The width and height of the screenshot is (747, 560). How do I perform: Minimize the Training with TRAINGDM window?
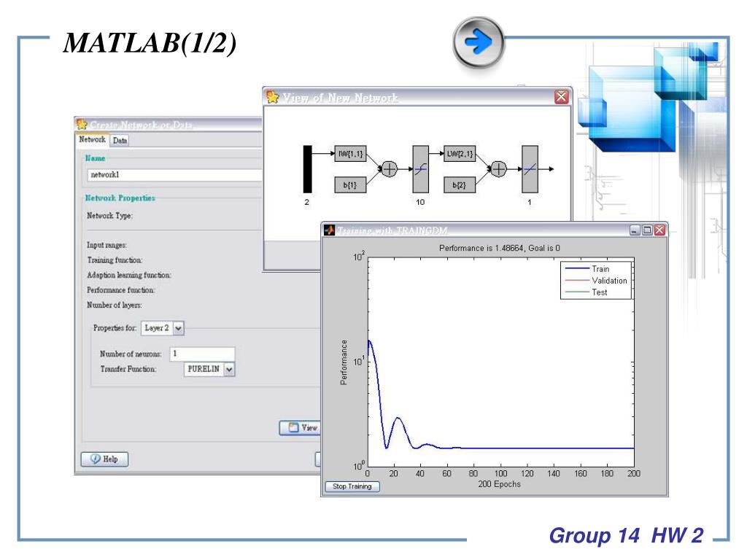[x=635, y=230]
